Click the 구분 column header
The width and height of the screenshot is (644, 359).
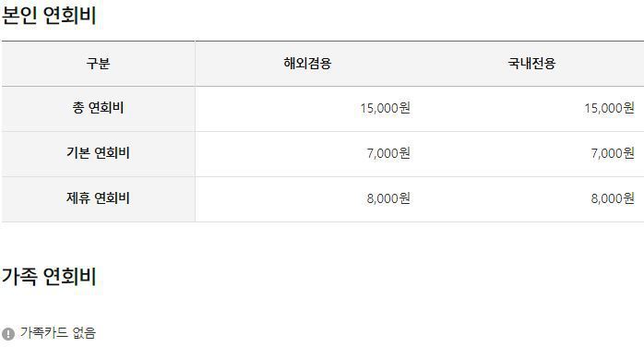[98, 64]
